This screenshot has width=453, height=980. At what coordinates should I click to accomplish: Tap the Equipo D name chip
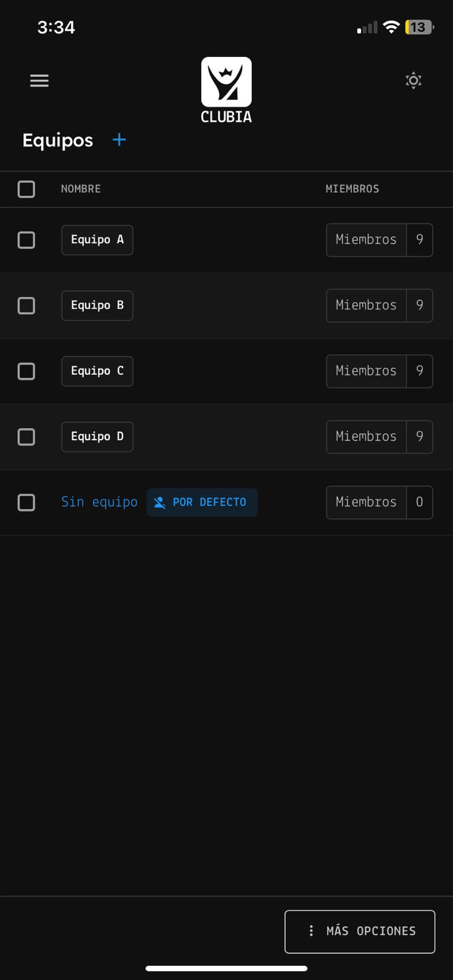coord(97,436)
